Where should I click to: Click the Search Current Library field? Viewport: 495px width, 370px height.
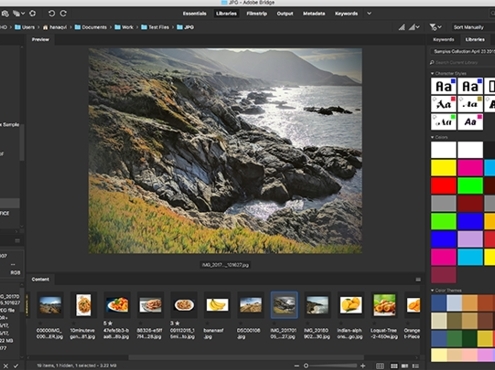463,62
